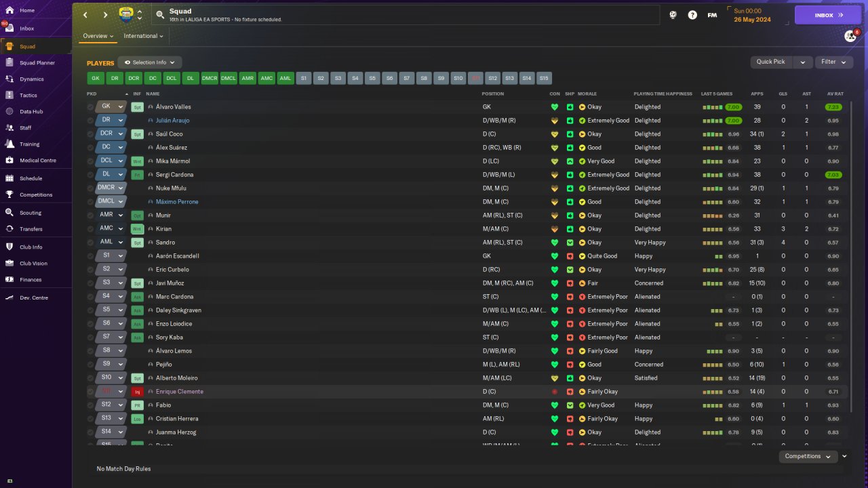Open the AMC position dropdown for Kirian

tap(111, 228)
